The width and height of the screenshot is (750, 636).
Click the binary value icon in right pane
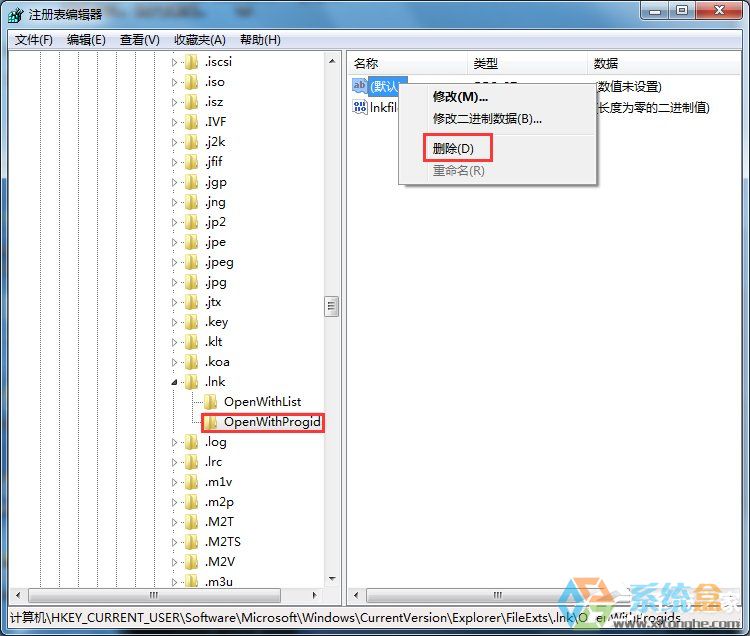[x=360, y=108]
